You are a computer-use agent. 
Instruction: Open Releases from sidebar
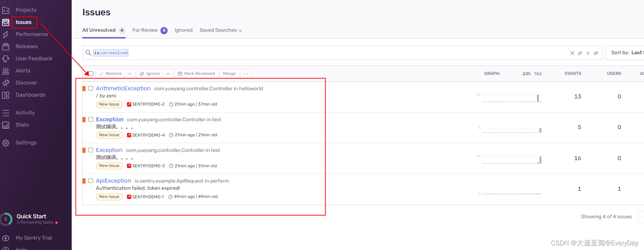(26, 46)
